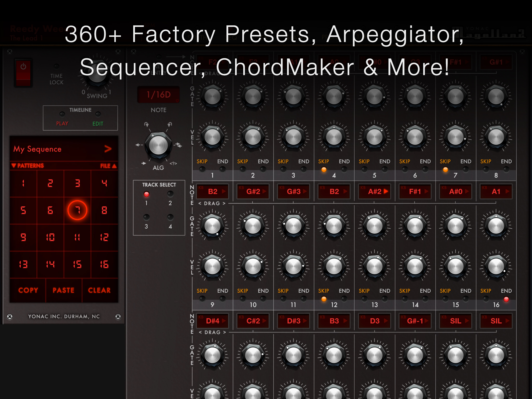Click the random <?> algorithm icon
Screen dimensions: 532x399
pyautogui.click(x=173, y=164)
